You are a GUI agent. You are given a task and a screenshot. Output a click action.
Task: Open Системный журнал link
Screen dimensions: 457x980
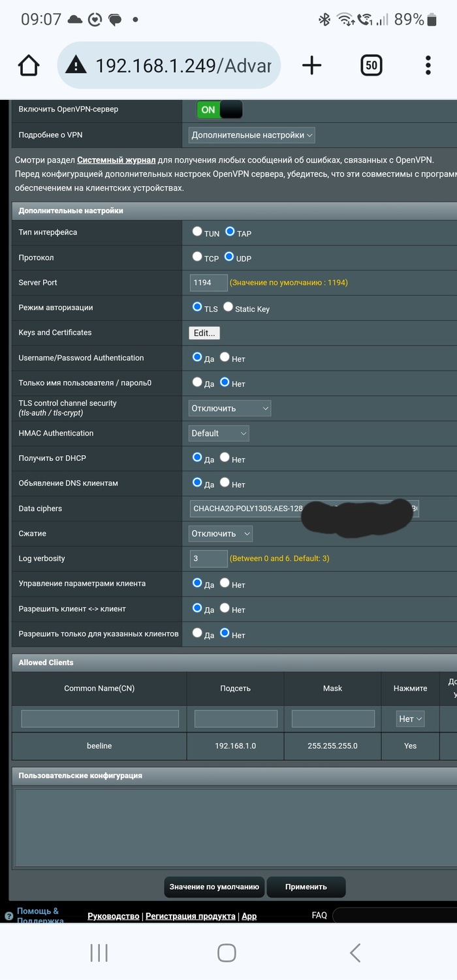tap(116, 159)
